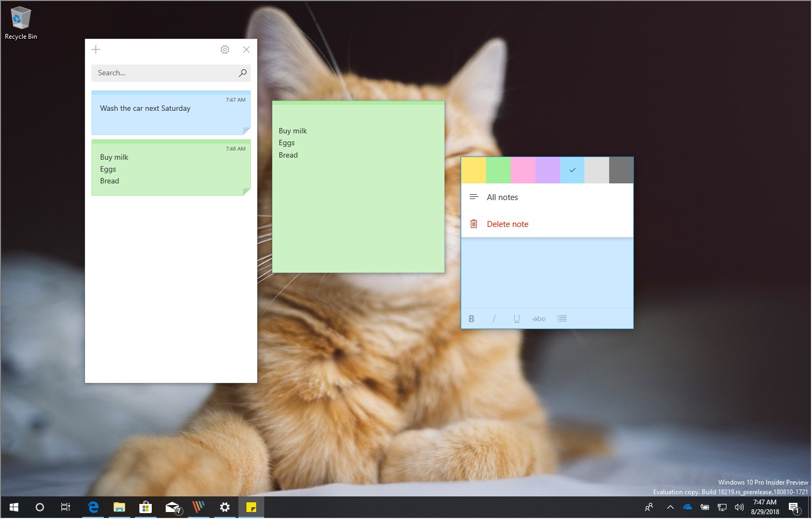The width and height of the screenshot is (812, 519).
Task: Create a new sticky note with the plus icon
Action: pyautogui.click(x=96, y=49)
